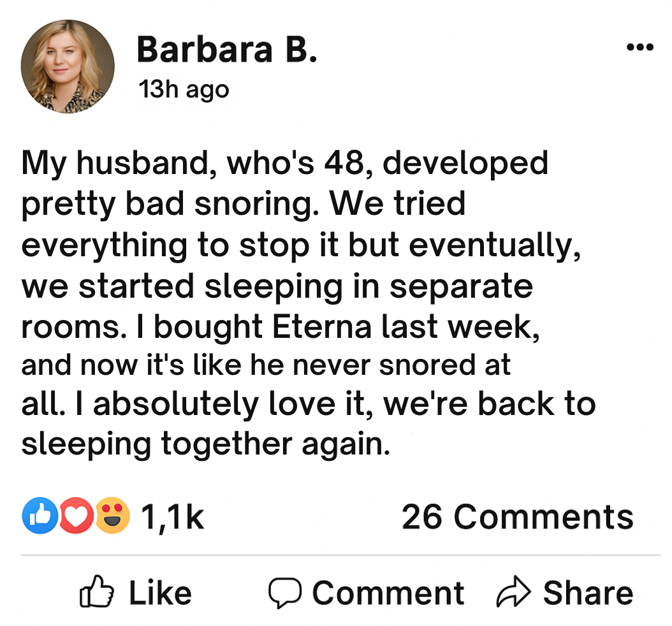Click the "Like" label text

pos(160,593)
